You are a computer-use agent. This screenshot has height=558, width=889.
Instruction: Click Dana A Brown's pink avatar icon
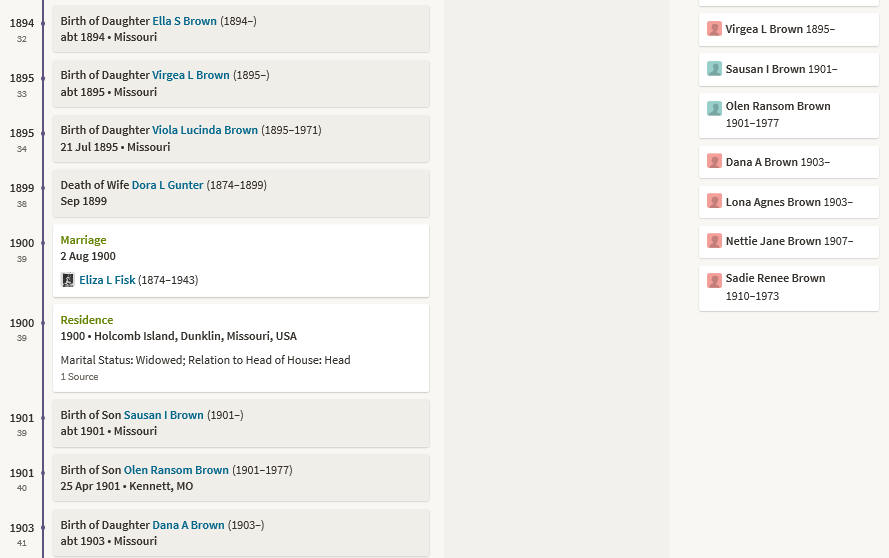tap(714, 161)
